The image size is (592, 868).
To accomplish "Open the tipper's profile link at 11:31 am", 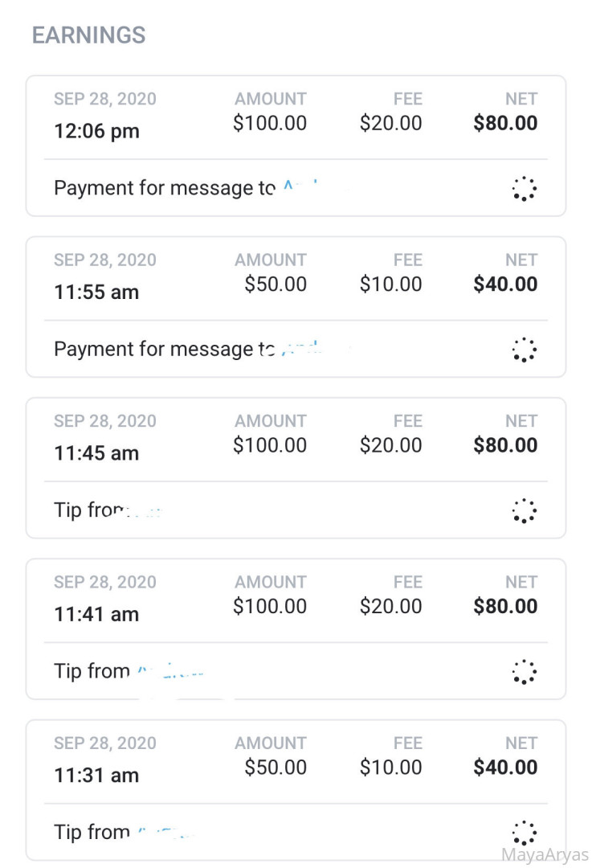I will (x=165, y=832).
